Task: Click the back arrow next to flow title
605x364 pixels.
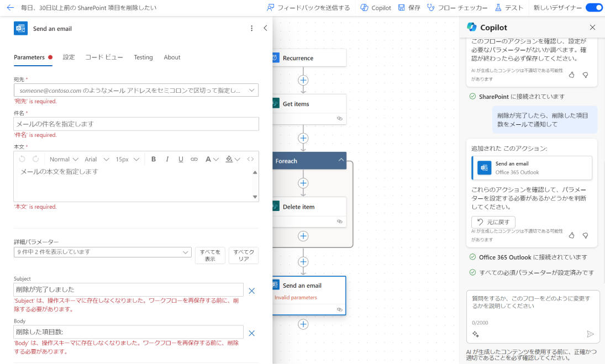Action: [10, 7]
